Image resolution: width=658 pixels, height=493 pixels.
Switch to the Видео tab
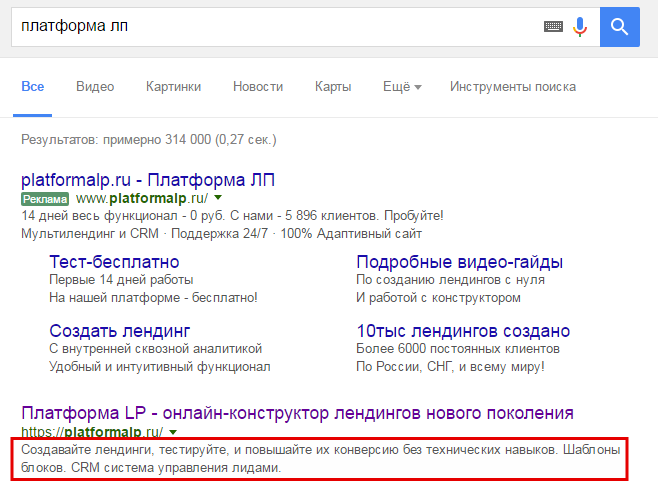[94, 87]
